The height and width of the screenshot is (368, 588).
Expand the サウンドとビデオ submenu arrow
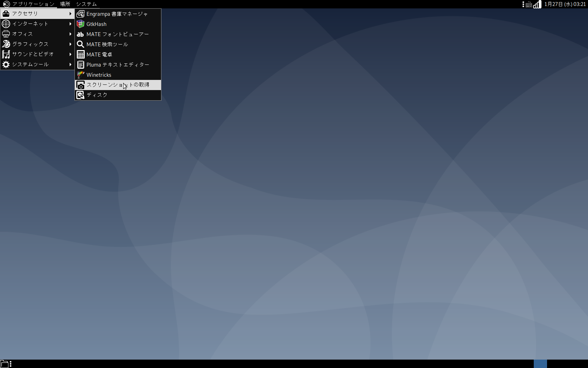70,54
